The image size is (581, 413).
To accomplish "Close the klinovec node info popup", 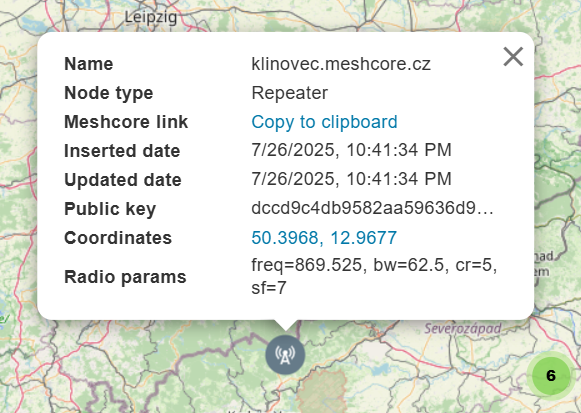I will [513, 57].
